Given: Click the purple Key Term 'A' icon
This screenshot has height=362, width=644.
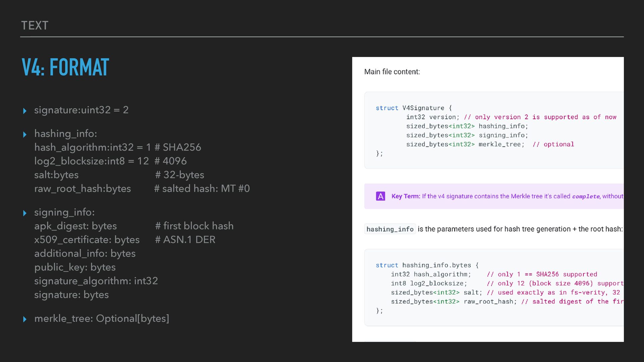Looking at the screenshot, I should [x=380, y=196].
